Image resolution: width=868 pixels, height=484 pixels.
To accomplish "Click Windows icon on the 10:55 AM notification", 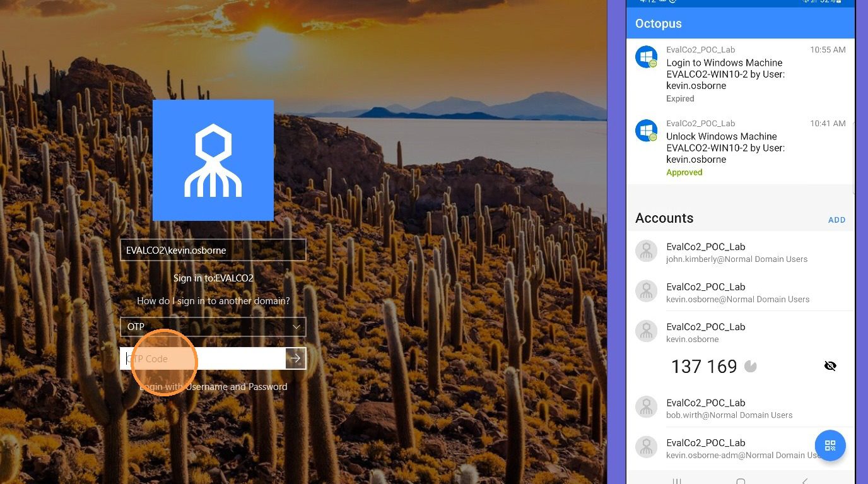I will click(646, 57).
